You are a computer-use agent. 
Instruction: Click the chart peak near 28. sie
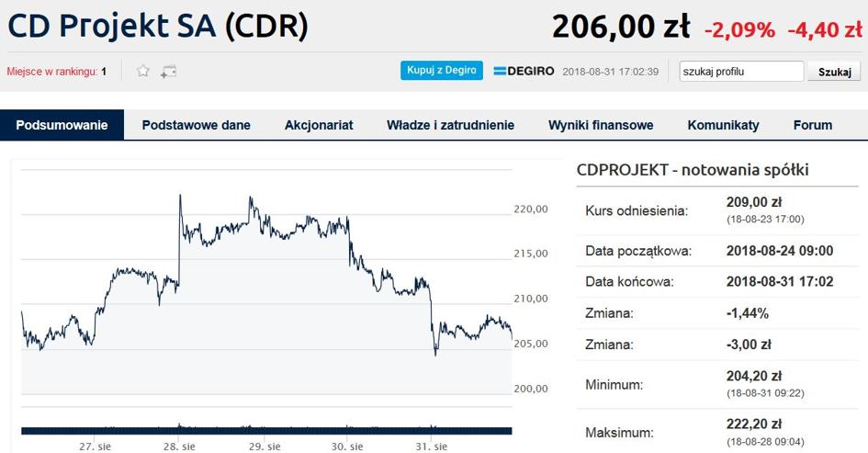pos(180,196)
